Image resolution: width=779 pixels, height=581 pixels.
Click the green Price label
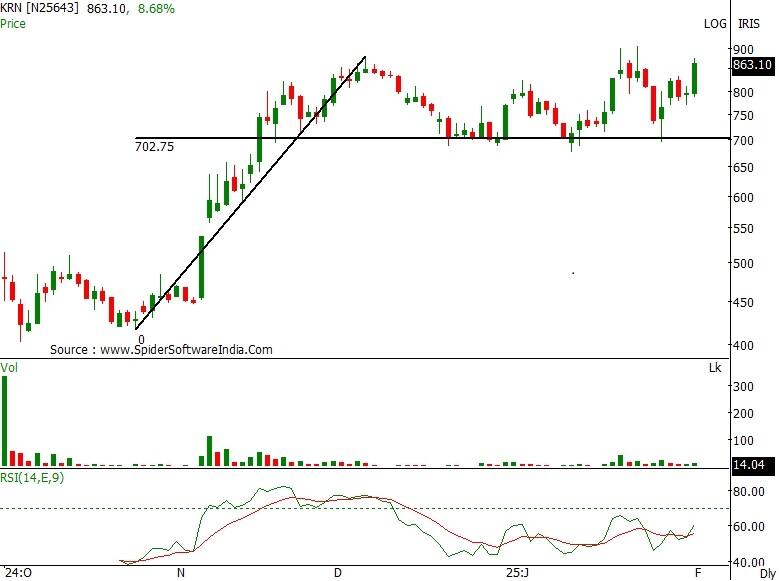[13, 23]
